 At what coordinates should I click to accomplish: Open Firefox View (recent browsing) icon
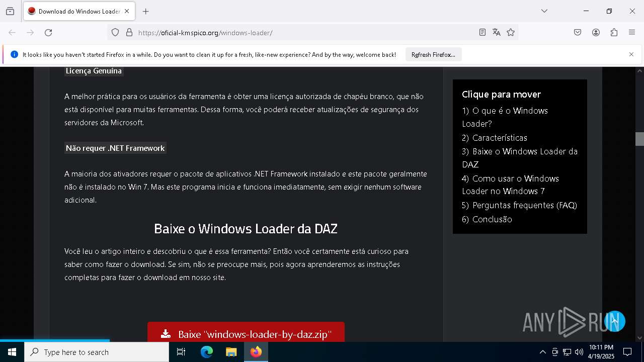tap(10, 11)
